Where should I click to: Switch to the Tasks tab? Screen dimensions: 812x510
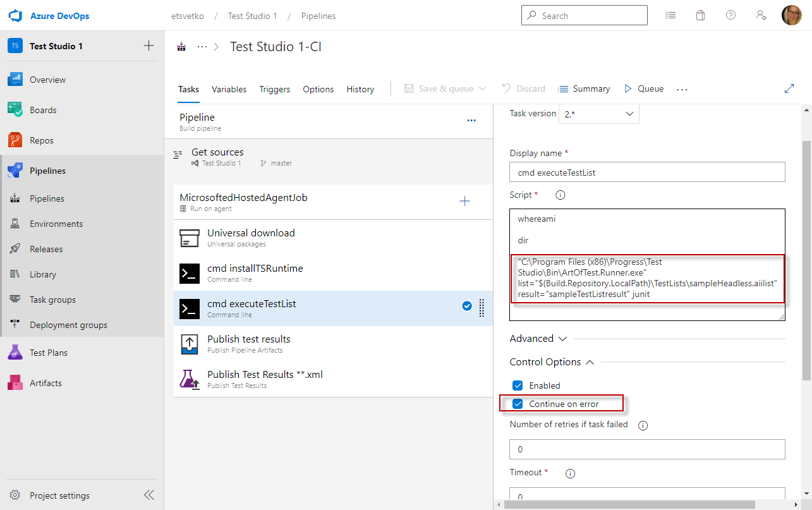click(188, 89)
